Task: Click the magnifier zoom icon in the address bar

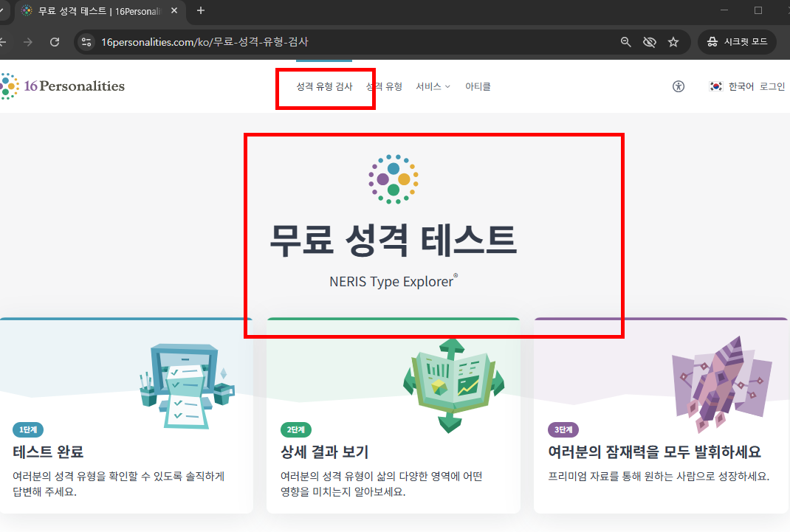Action: [x=625, y=42]
